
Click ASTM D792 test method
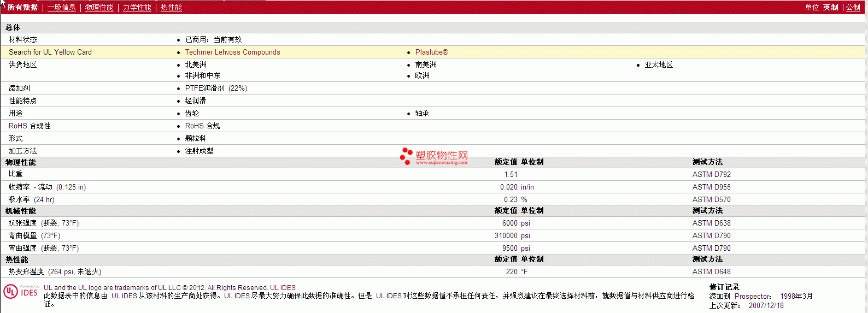click(712, 174)
